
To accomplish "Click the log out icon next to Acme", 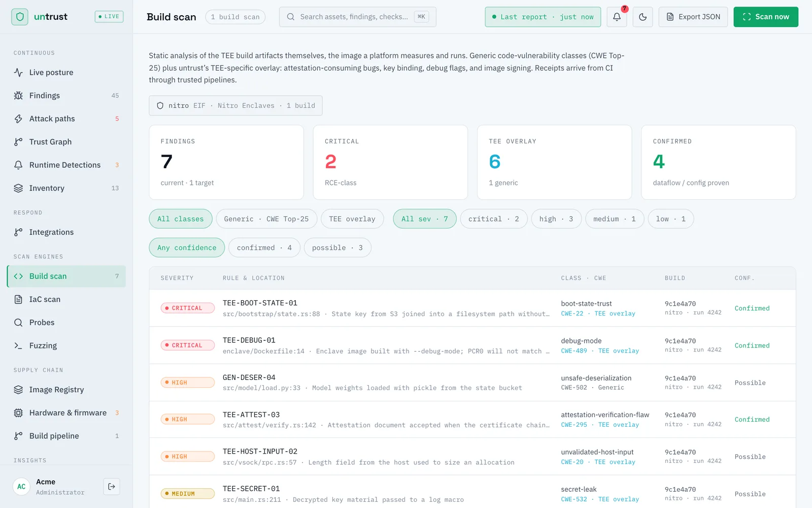I will 112,487.
